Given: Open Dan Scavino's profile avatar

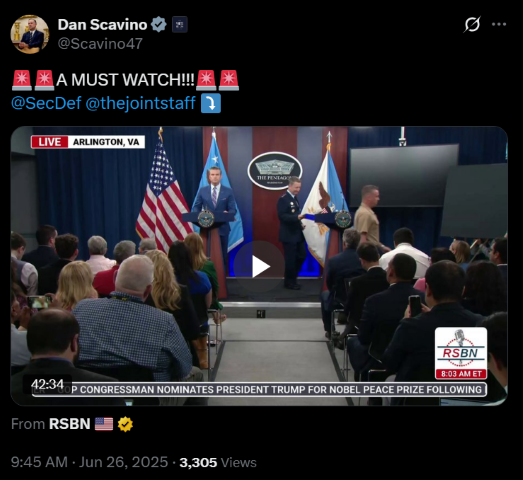Looking at the screenshot, I should 30,34.
